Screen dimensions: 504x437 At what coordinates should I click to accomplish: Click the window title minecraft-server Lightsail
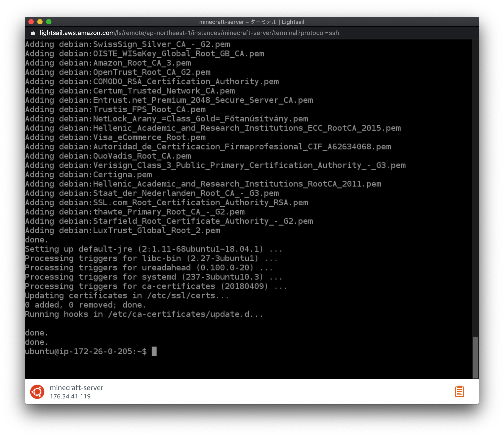point(251,22)
